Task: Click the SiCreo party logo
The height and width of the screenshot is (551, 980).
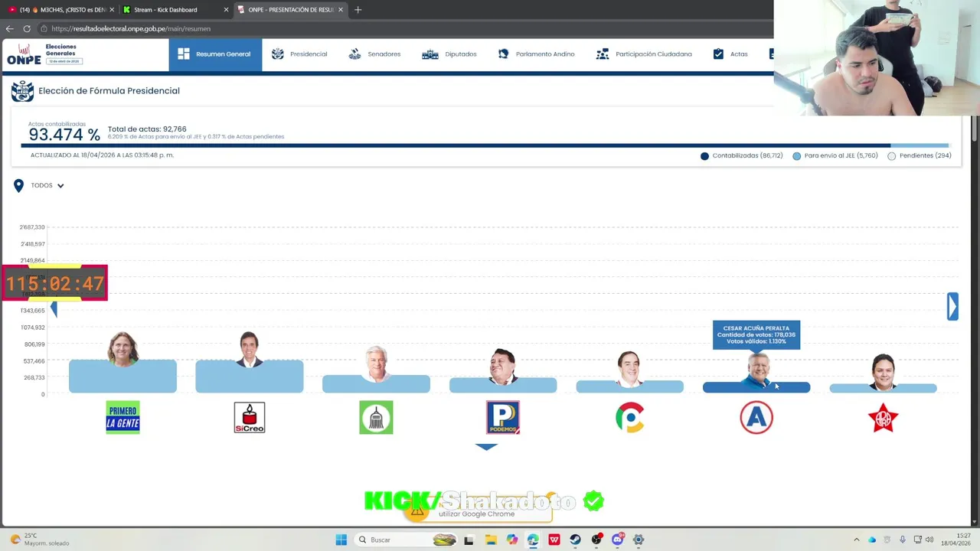Action: (x=250, y=418)
